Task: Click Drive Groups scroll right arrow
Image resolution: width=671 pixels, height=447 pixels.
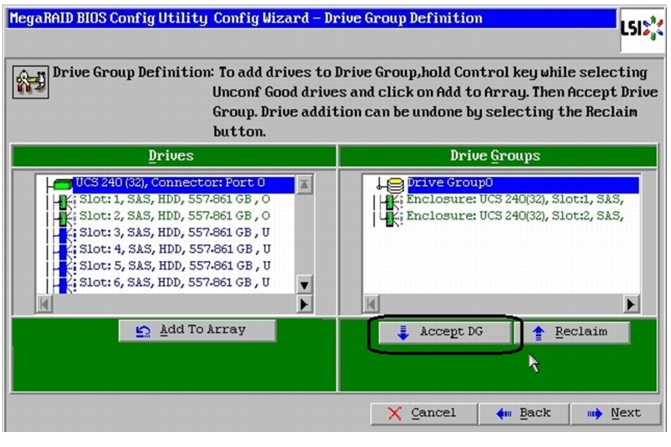Action: (x=631, y=304)
